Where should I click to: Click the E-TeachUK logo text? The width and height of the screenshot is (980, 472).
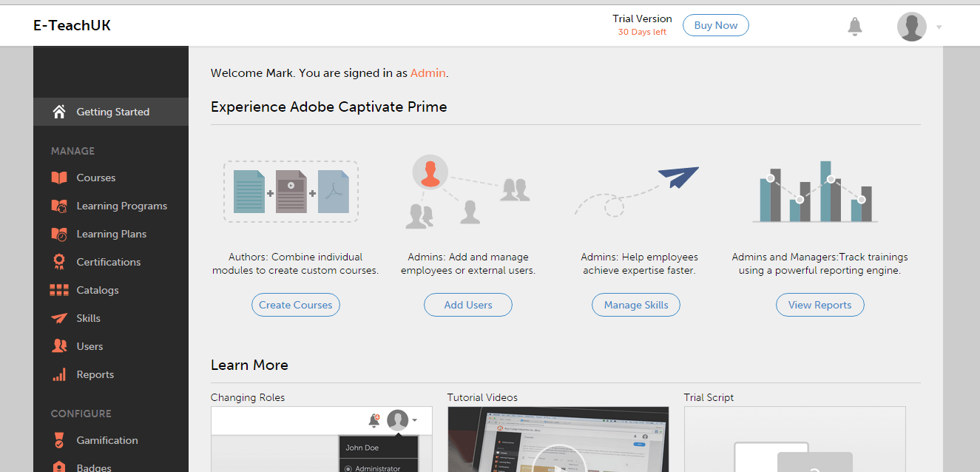[72, 26]
